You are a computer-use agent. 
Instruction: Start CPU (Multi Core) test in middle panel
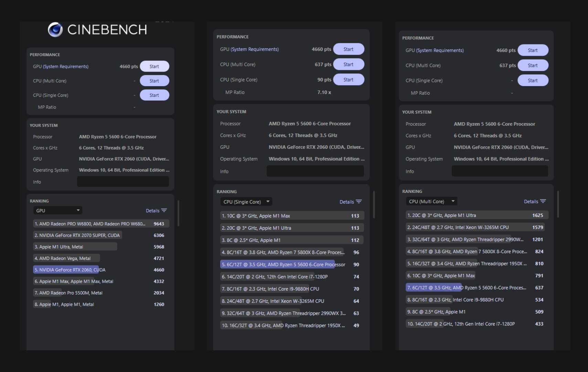pyautogui.click(x=349, y=64)
